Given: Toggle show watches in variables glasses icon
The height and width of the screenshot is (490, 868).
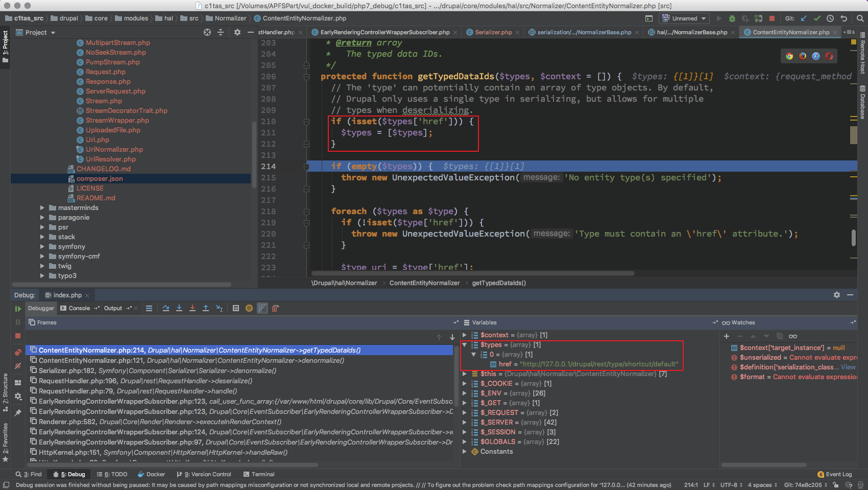Looking at the screenshot, I should click(792, 336).
